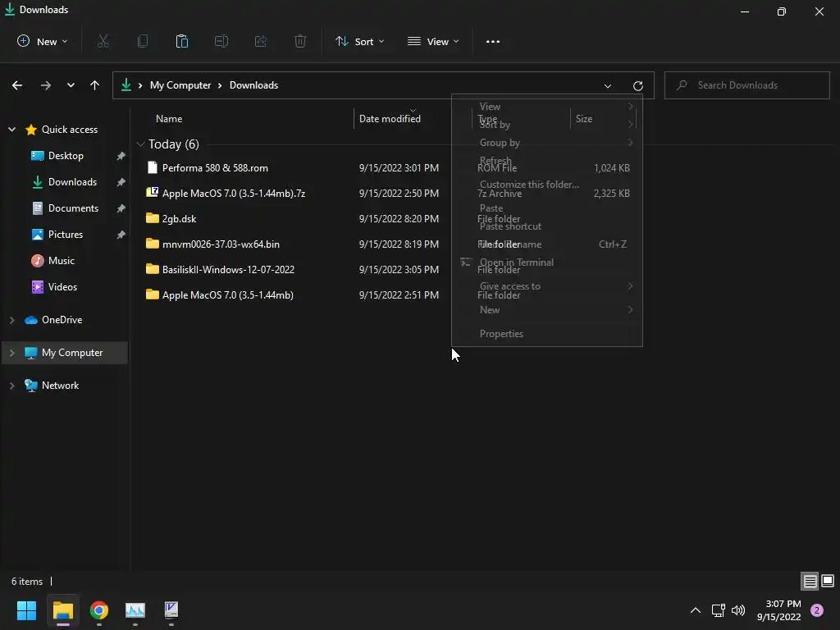Click the Cut scissors icon in toolbar

coord(103,41)
